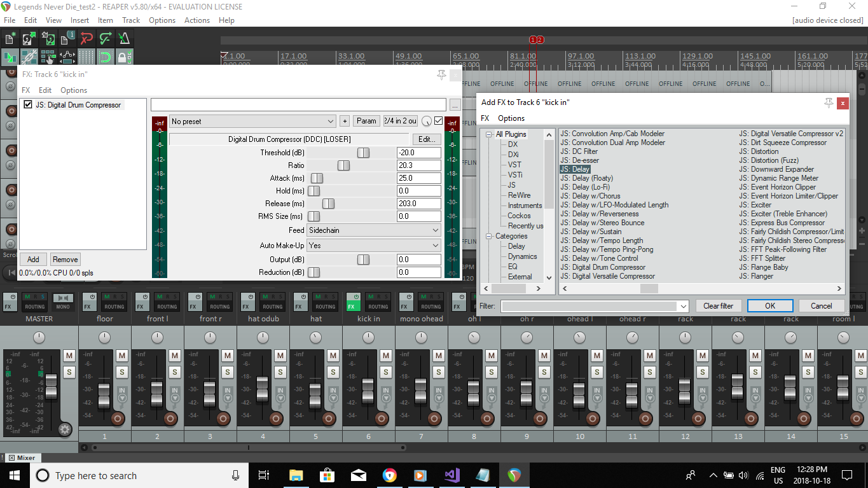Mute the floor track

click(122, 355)
